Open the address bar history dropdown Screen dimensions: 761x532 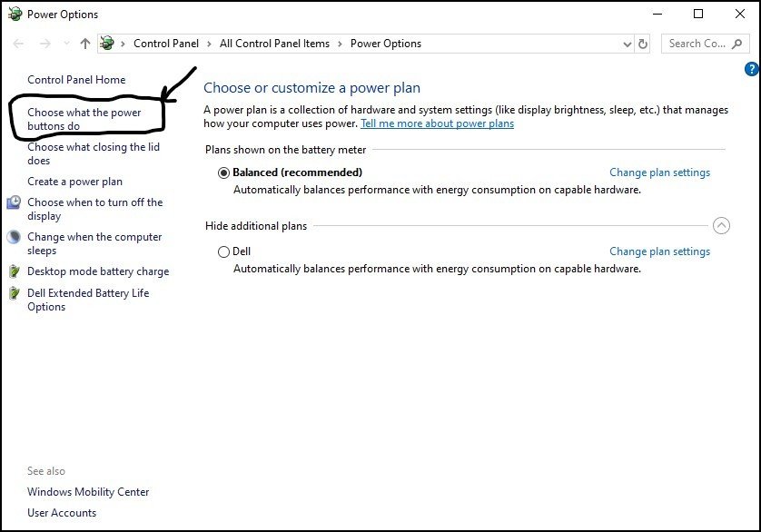tap(627, 44)
